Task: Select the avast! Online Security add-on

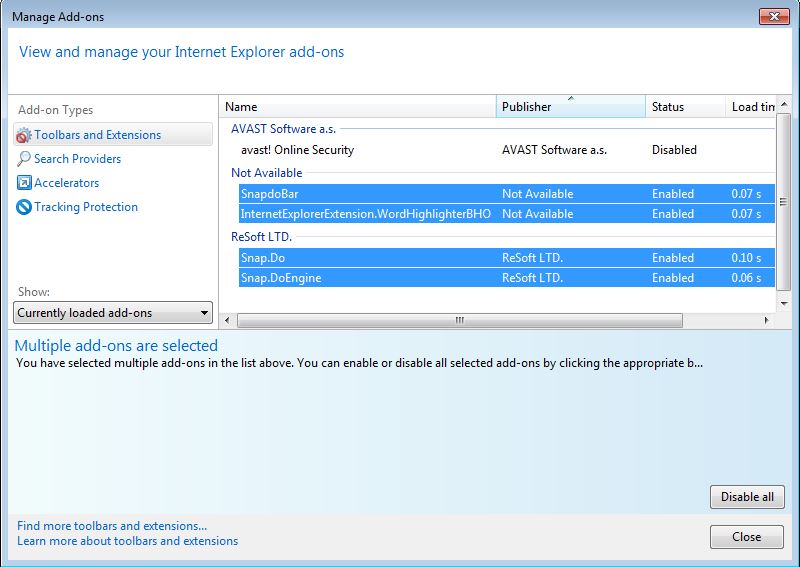Action: tap(297, 150)
